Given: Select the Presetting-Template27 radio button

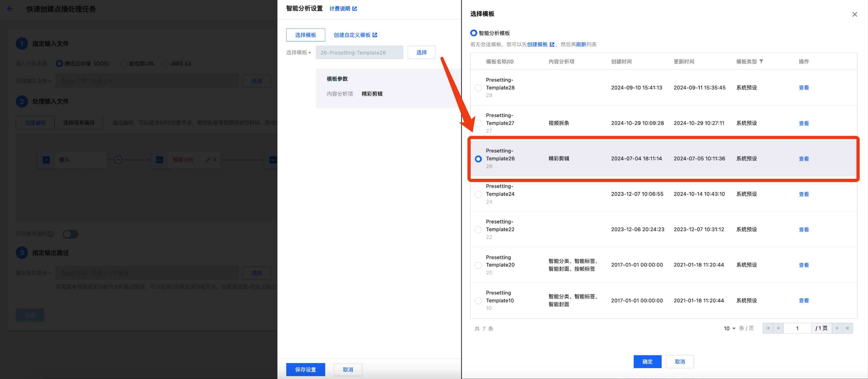Looking at the screenshot, I should point(478,123).
